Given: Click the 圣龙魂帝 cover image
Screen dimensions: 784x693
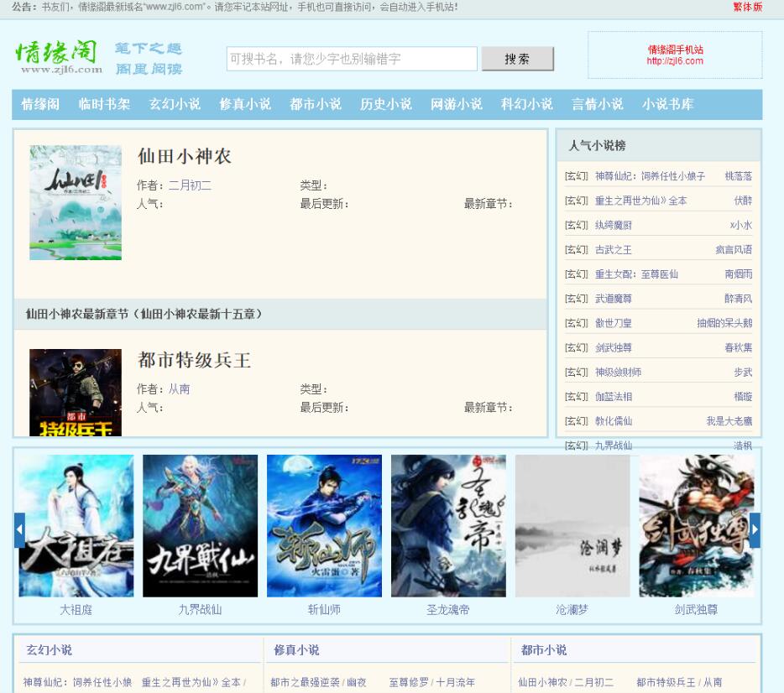Looking at the screenshot, I should [448, 525].
